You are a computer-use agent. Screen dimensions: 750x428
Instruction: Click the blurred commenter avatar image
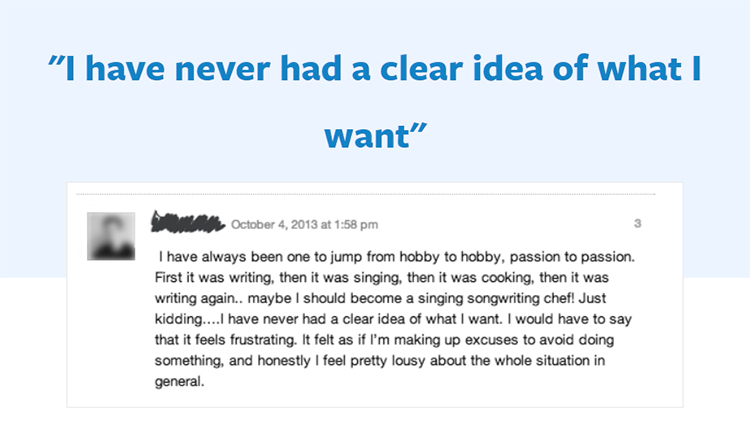tap(111, 236)
